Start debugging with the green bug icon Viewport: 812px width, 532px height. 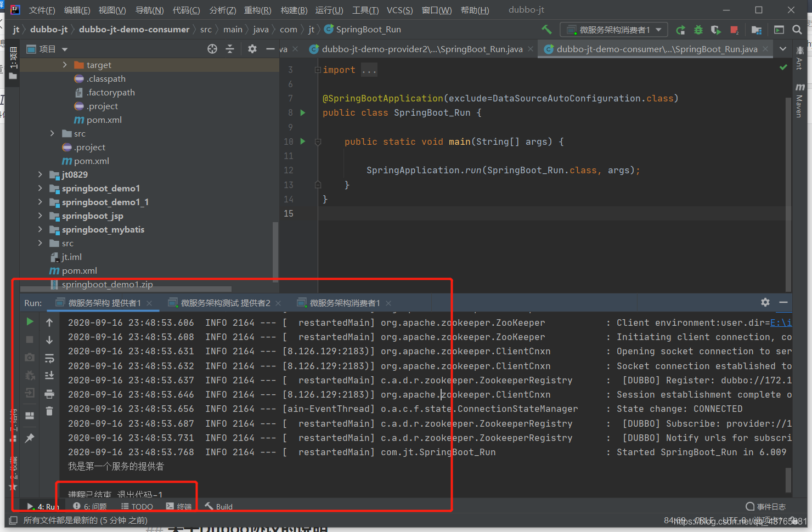[x=698, y=30]
